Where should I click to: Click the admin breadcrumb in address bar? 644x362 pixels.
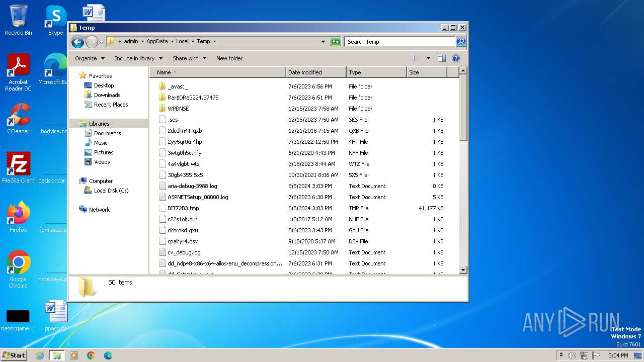[131, 42]
